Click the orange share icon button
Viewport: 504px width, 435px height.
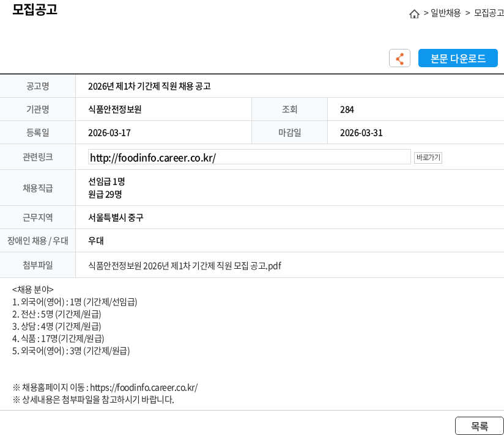[399, 58]
